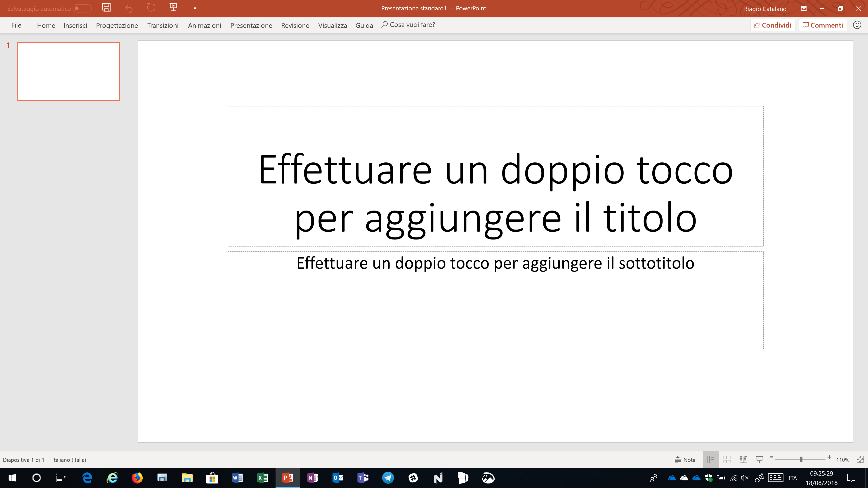The height and width of the screenshot is (488, 868).
Task: Open Excel from taskbar
Action: tap(262, 478)
